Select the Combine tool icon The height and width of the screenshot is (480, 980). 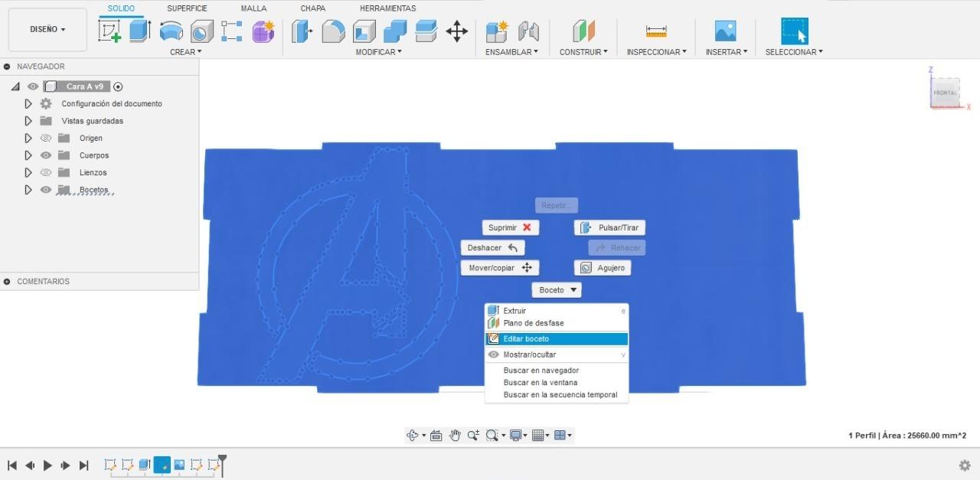[395, 31]
